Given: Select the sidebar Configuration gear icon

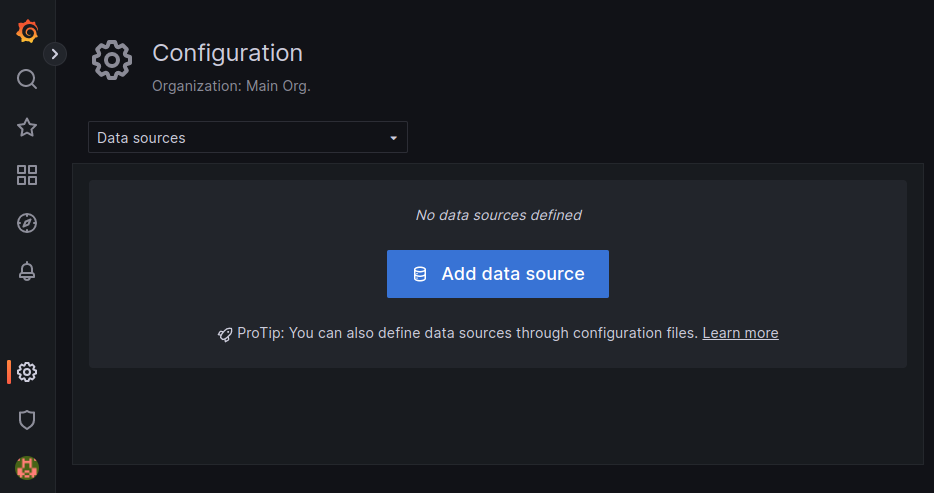Looking at the screenshot, I should click(27, 372).
